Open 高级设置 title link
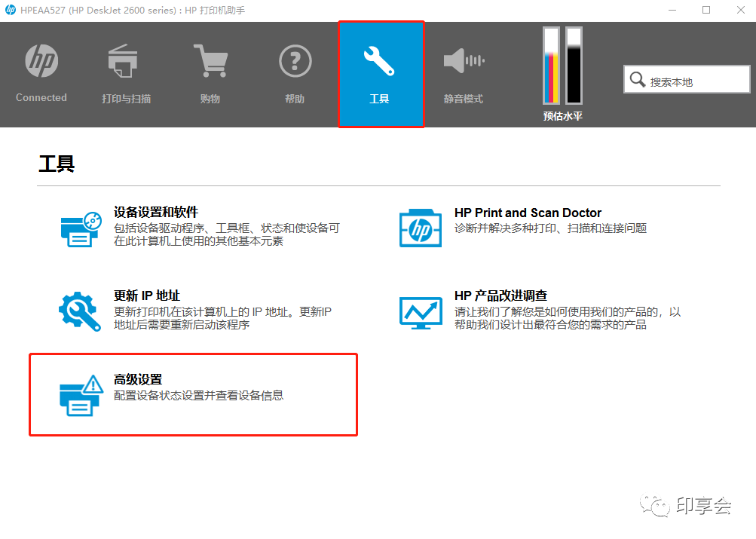Image resolution: width=756 pixels, height=539 pixels. (x=138, y=379)
